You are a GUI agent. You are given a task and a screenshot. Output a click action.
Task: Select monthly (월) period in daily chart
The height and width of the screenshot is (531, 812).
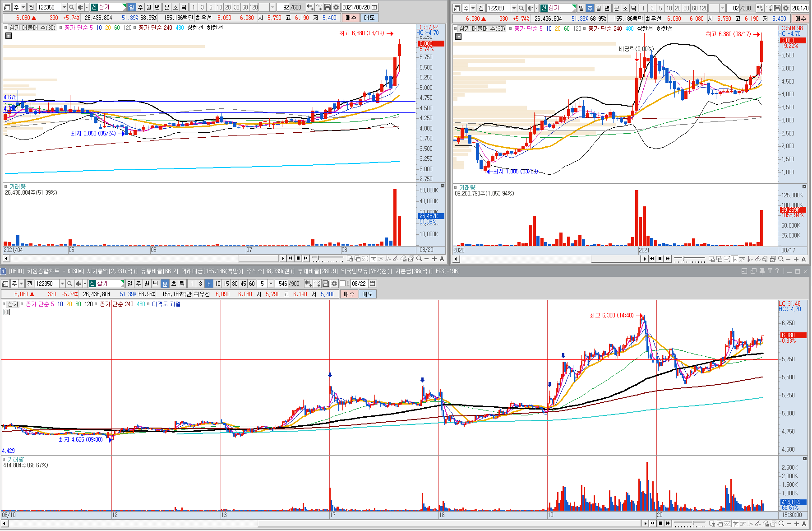[x=148, y=7]
